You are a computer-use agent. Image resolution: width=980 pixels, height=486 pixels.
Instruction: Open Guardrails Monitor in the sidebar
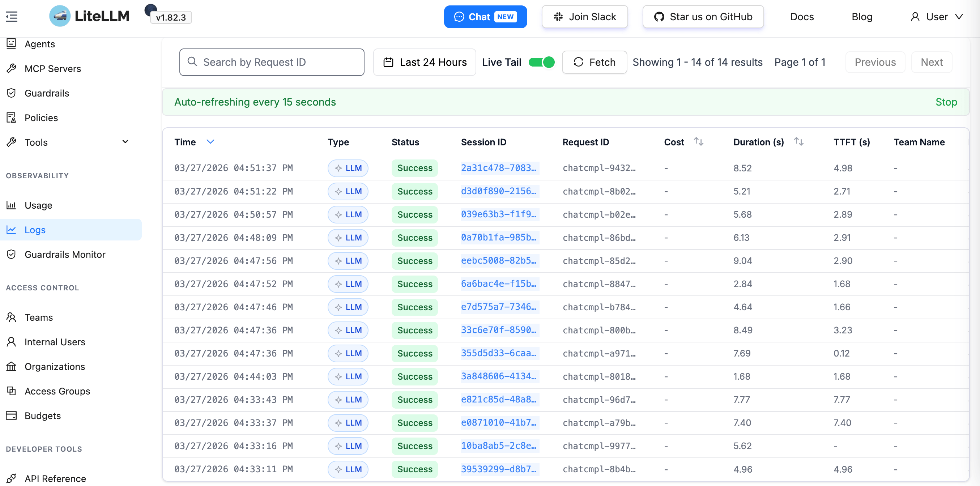coord(65,255)
